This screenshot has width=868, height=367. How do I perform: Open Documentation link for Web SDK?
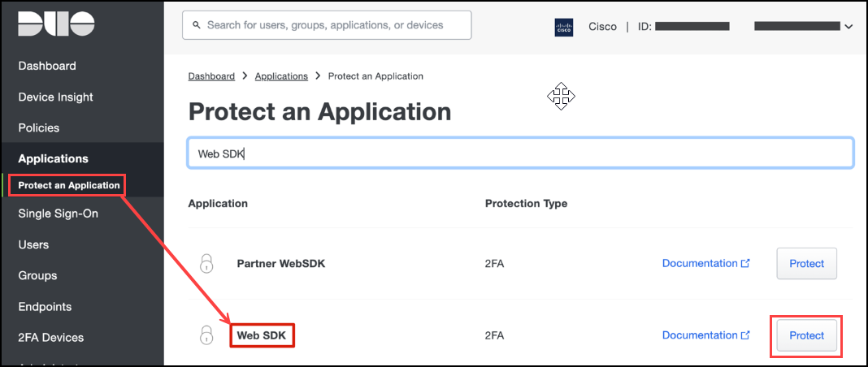pos(705,335)
